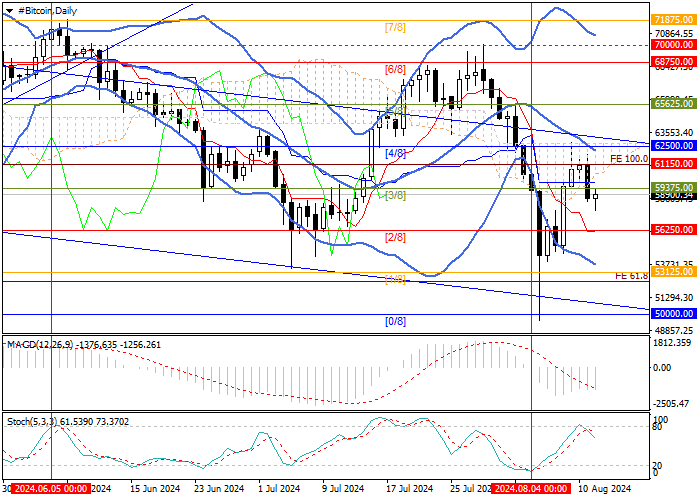
Task: Select the 71875.00 orange price label
Action: 674,20
